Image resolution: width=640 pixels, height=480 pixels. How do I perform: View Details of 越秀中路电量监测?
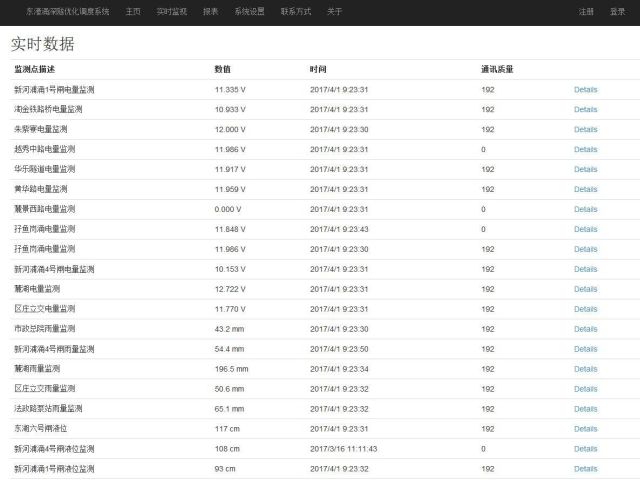pyautogui.click(x=585, y=149)
